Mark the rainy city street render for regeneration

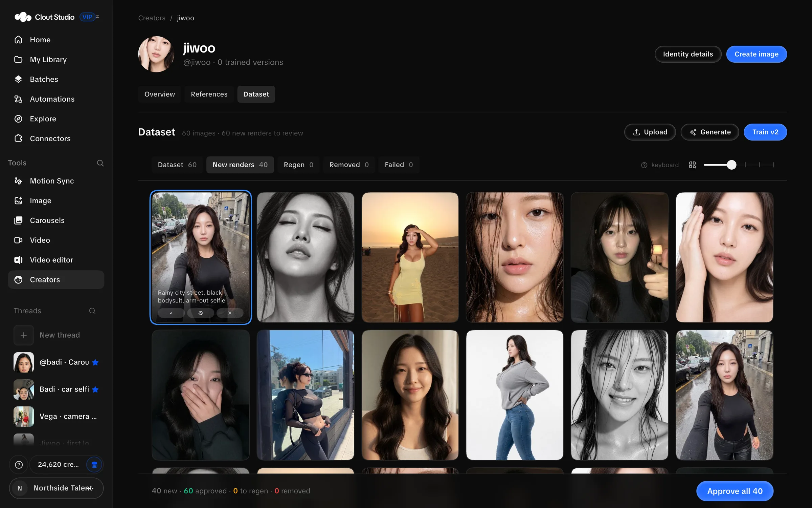[200, 313]
